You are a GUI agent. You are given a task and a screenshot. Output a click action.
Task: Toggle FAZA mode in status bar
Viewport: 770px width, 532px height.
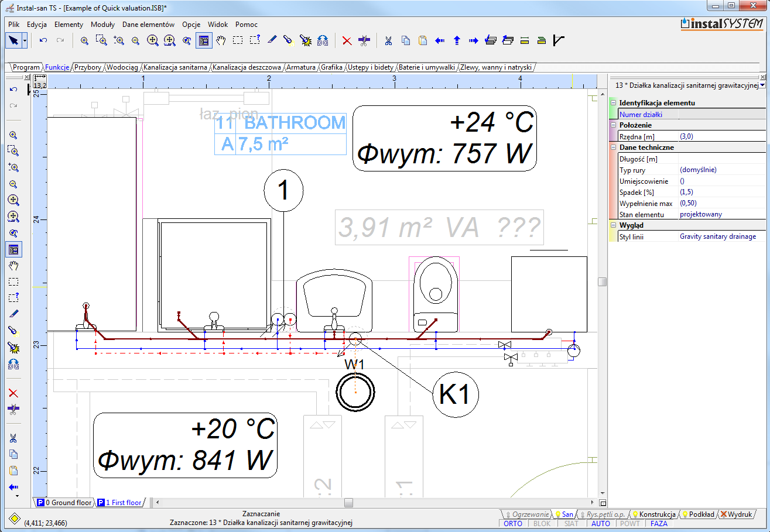point(659,523)
